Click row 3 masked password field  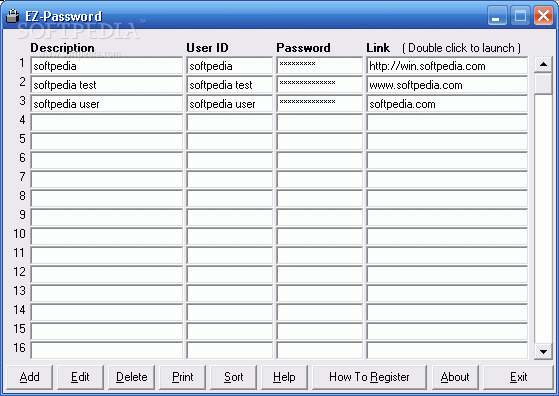tap(320, 104)
